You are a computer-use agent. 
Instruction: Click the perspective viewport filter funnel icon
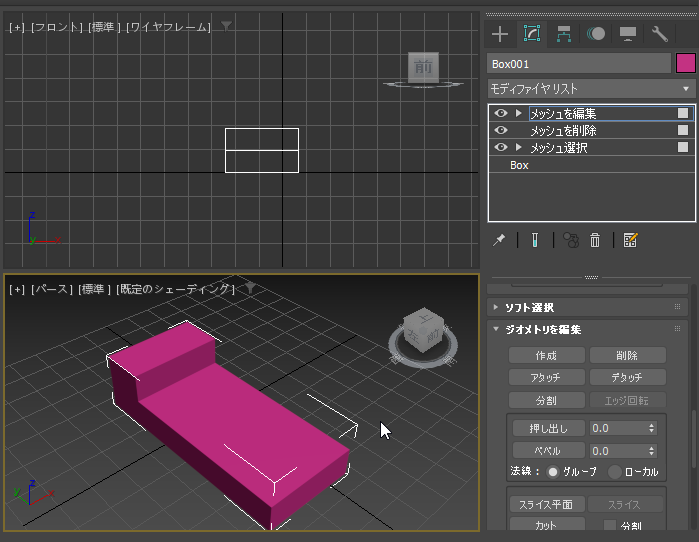pos(251,288)
